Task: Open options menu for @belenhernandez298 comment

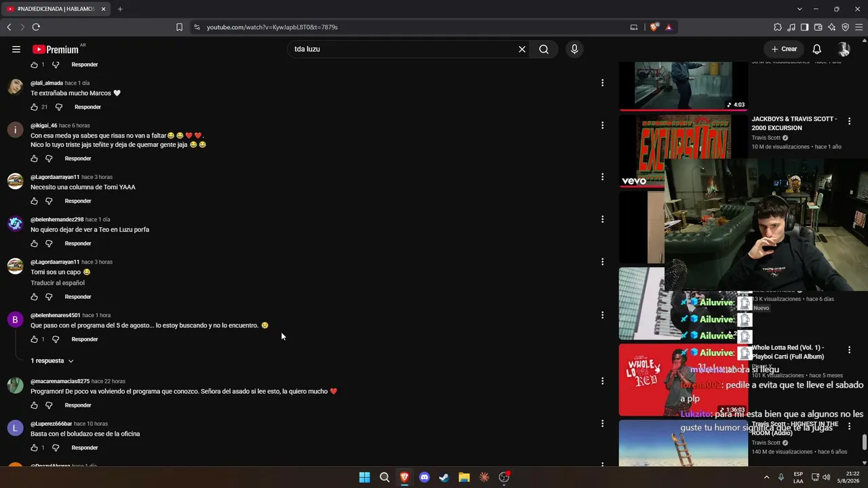Action: [602, 220]
